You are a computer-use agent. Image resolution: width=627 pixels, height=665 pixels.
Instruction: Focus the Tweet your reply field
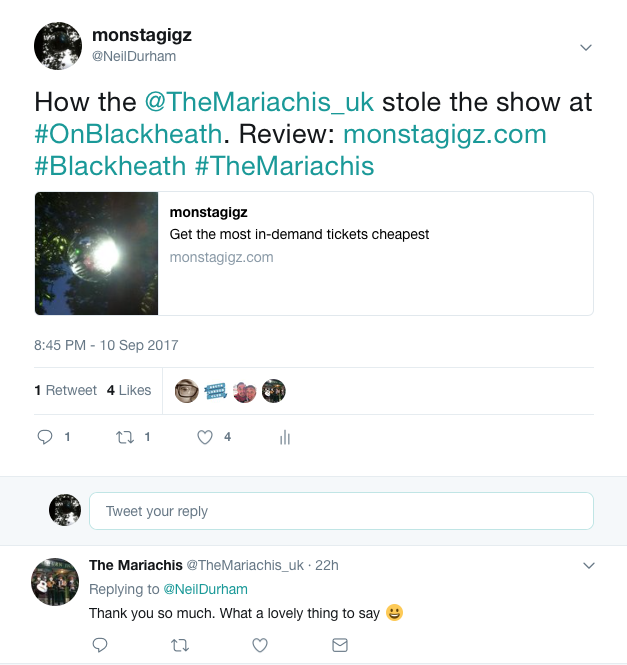[x=341, y=511]
